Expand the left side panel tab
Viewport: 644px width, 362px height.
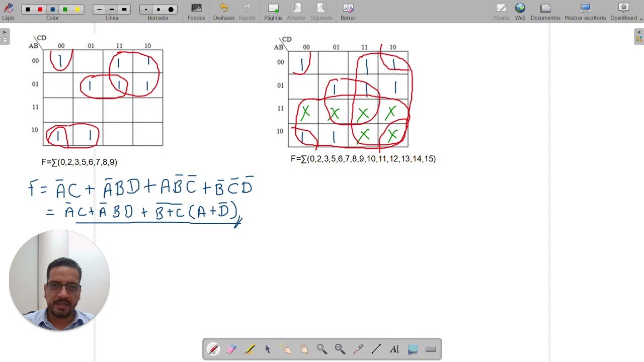pos(5,36)
